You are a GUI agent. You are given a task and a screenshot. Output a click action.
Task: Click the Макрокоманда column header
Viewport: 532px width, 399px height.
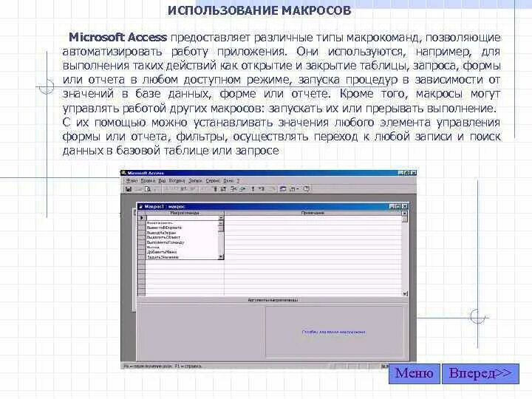(x=185, y=213)
